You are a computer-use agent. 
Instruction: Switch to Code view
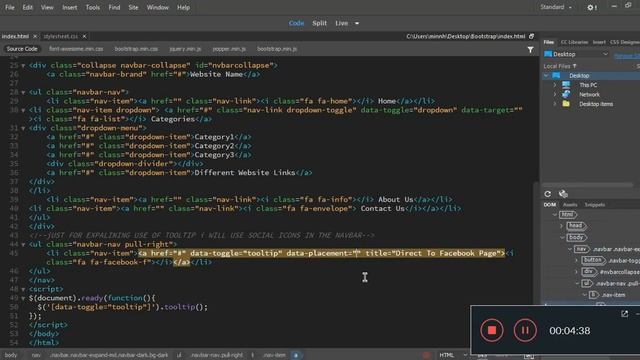[x=296, y=23]
